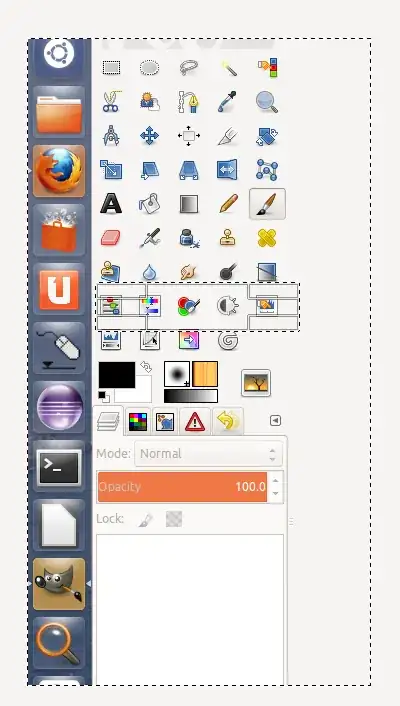
Task: Choose the Eraser tool
Action: point(111,237)
